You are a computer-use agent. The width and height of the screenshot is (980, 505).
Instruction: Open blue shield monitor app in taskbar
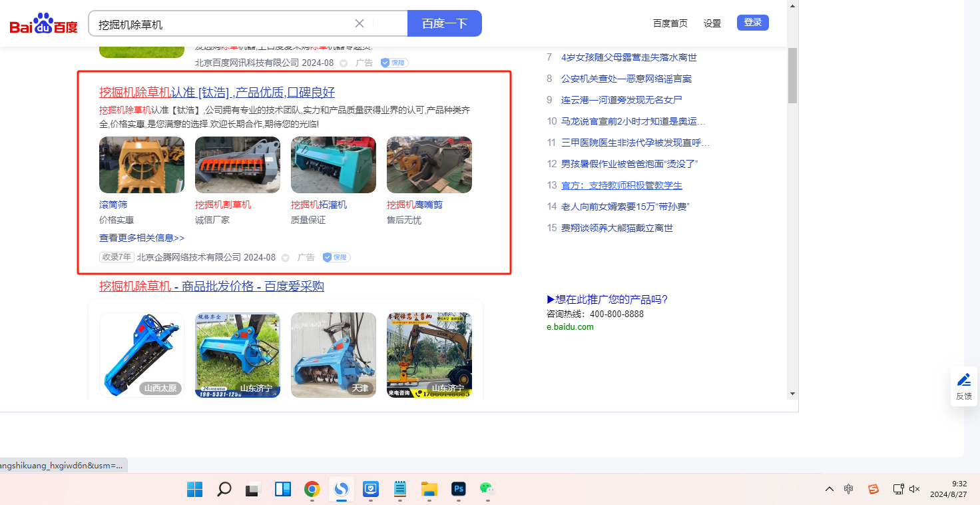(x=371, y=490)
